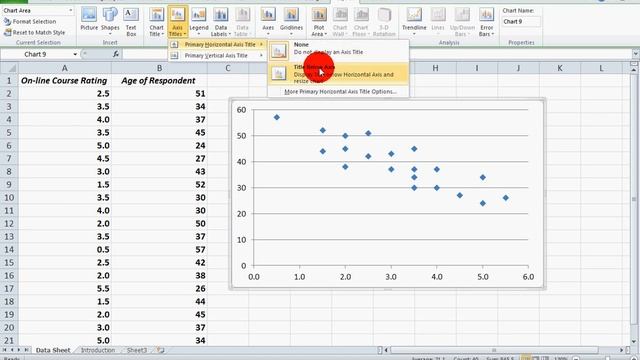Open the Axes options
Screen dimensions: 640x360
coord(268,21)
